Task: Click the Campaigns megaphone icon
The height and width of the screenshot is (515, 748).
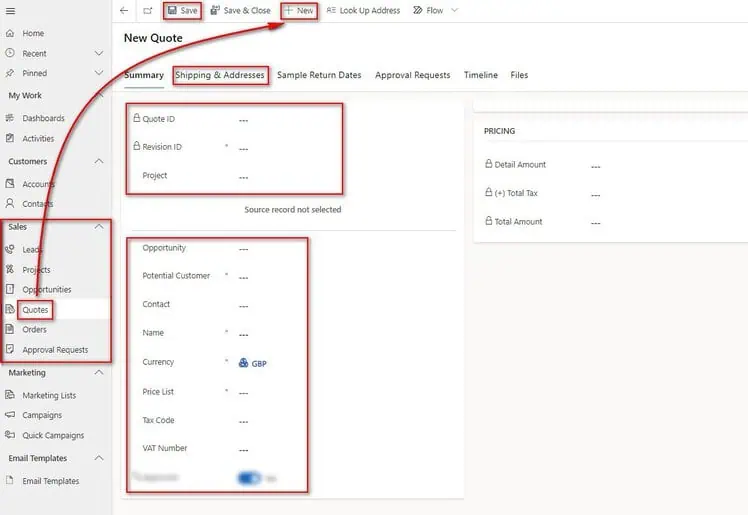Action: (10, 415)
